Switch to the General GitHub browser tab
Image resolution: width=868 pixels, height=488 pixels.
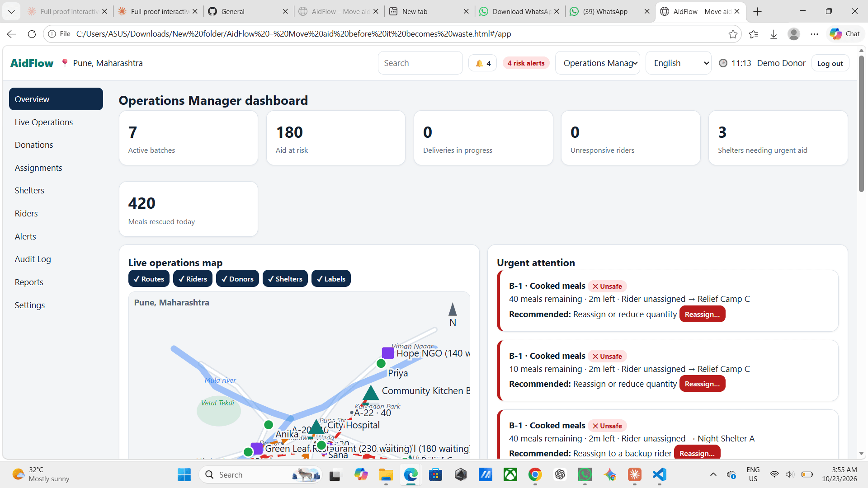pos(244,11)
